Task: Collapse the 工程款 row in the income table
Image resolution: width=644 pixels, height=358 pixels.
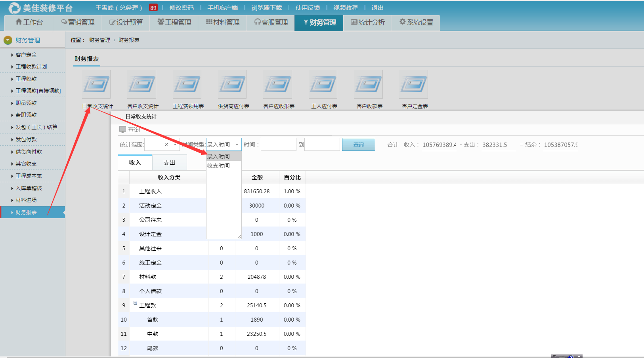Action: point(135,303)
